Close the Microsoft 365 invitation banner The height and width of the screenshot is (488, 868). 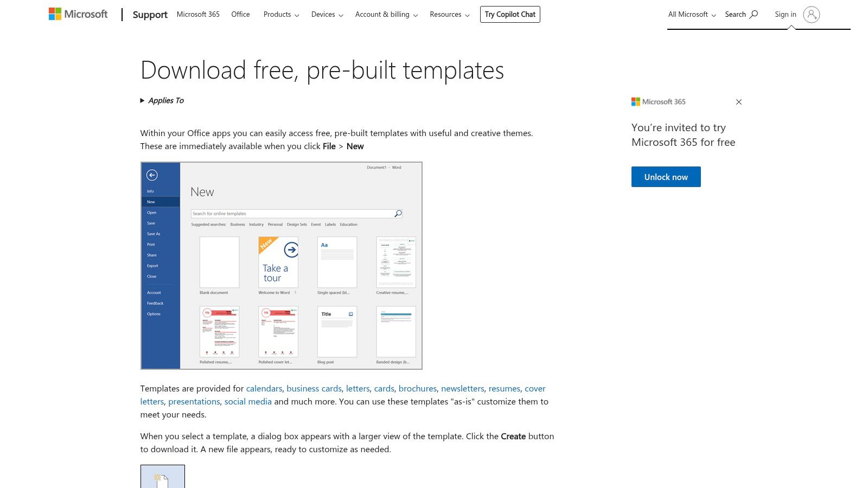(x=738, y=102)
